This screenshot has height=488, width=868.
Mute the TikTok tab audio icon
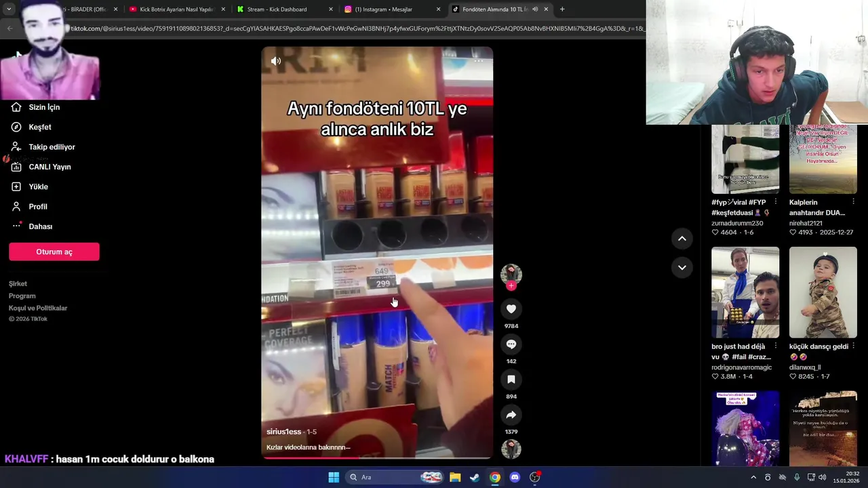tap(535, 9)
